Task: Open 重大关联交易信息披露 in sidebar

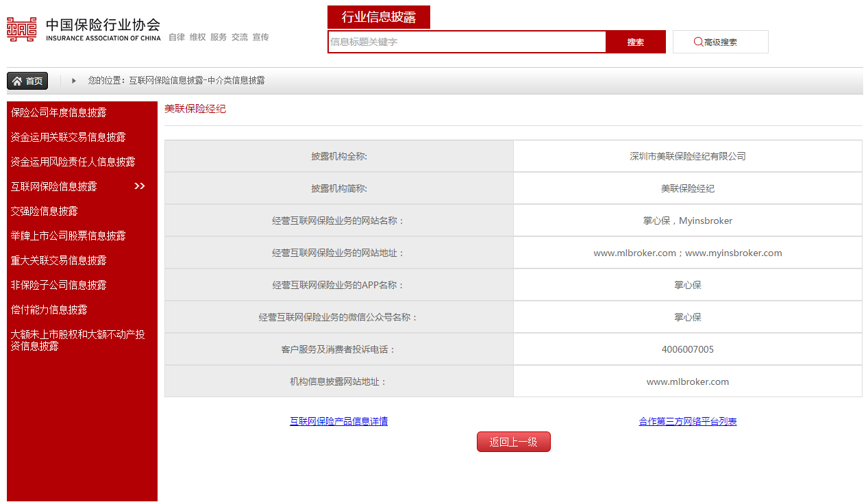Action: [59, 260]
